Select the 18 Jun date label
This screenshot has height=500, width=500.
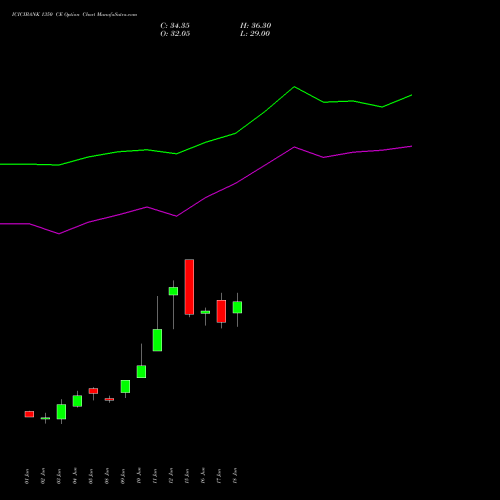point(235,476)
